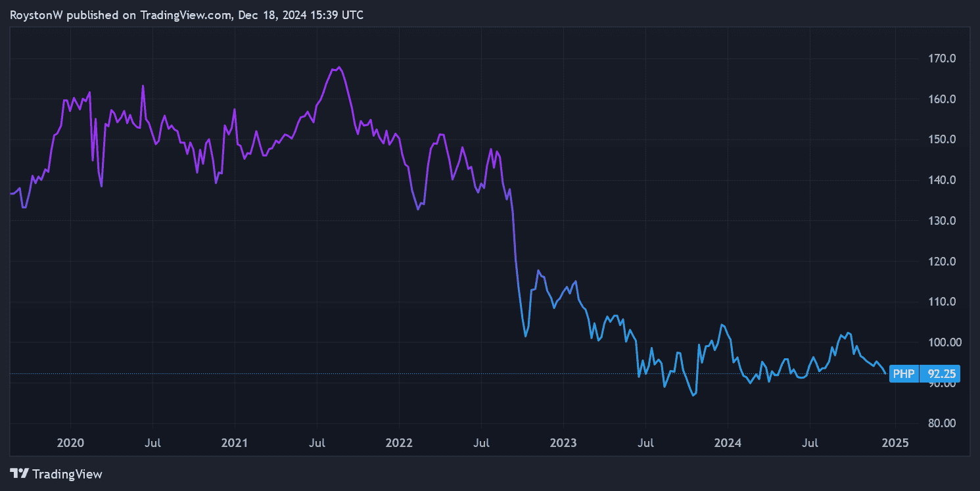Click the Jul label between 2020 and 2021

click(152, 443)
